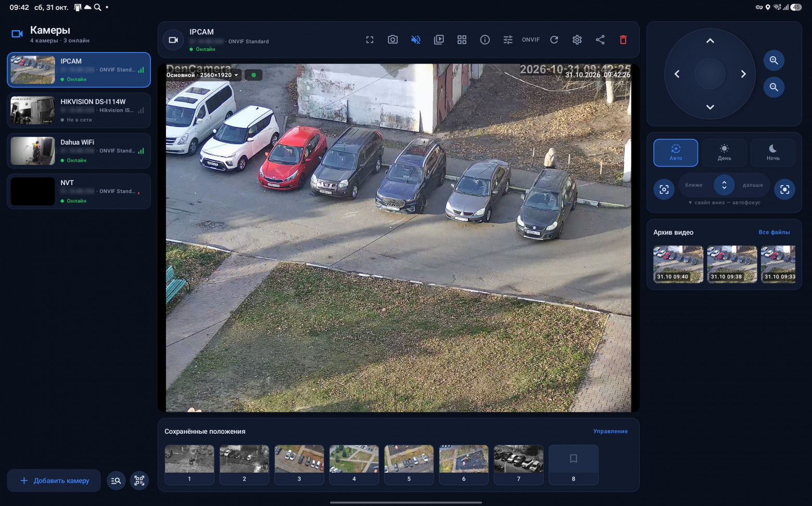Refresh the camera stream
This screenshot has width=812, height=506.
[554, 40]
